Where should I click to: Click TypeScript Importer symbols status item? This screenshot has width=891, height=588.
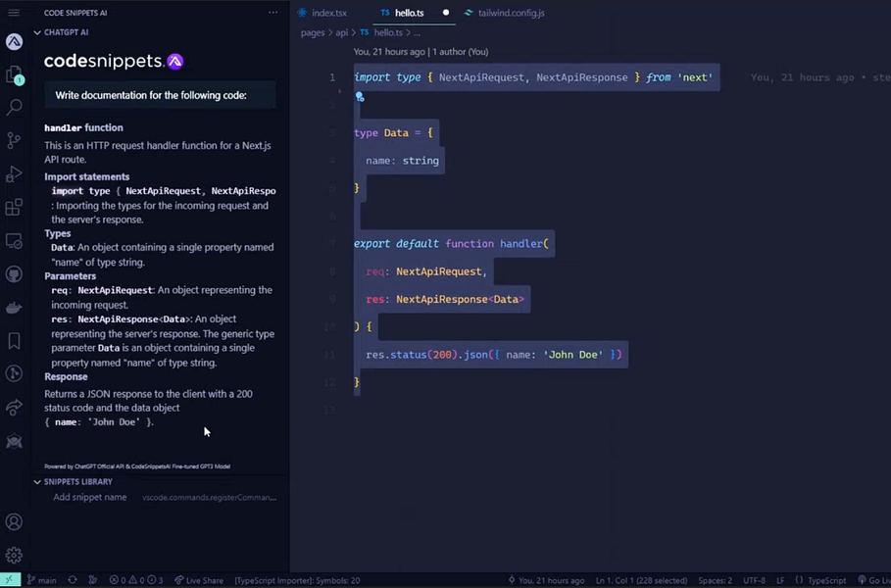[297, 580]
